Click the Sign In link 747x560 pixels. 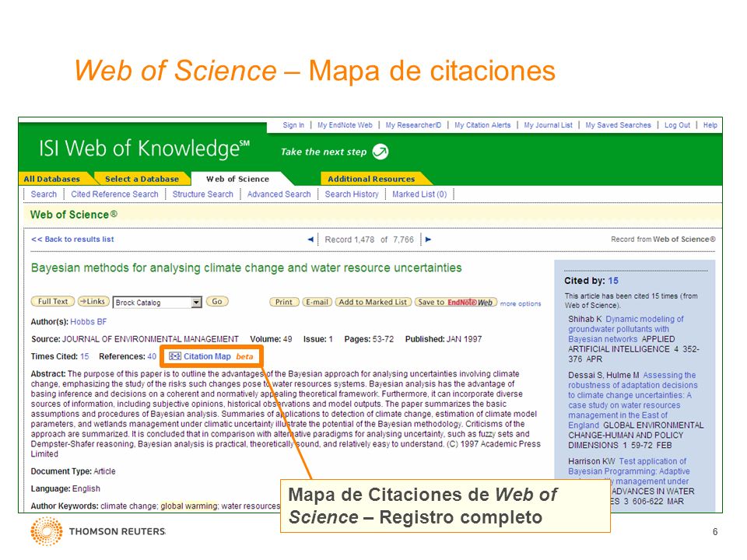click(x=293, y=125)
